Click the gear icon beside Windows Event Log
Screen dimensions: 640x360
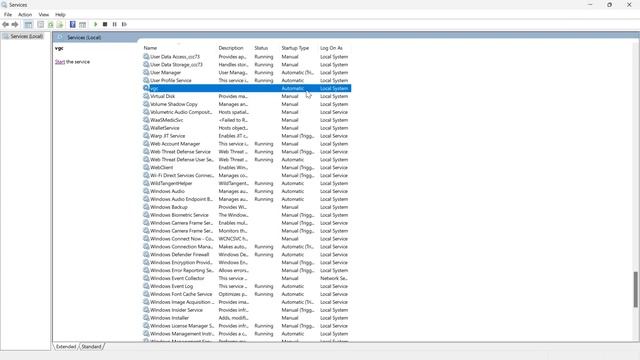coord(146,286)
